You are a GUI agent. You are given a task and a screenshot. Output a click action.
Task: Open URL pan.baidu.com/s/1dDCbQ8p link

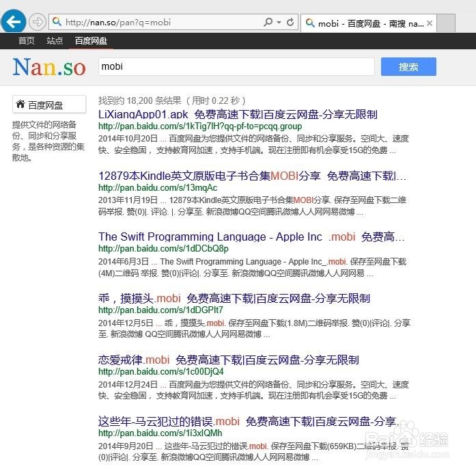pos(163,249)
